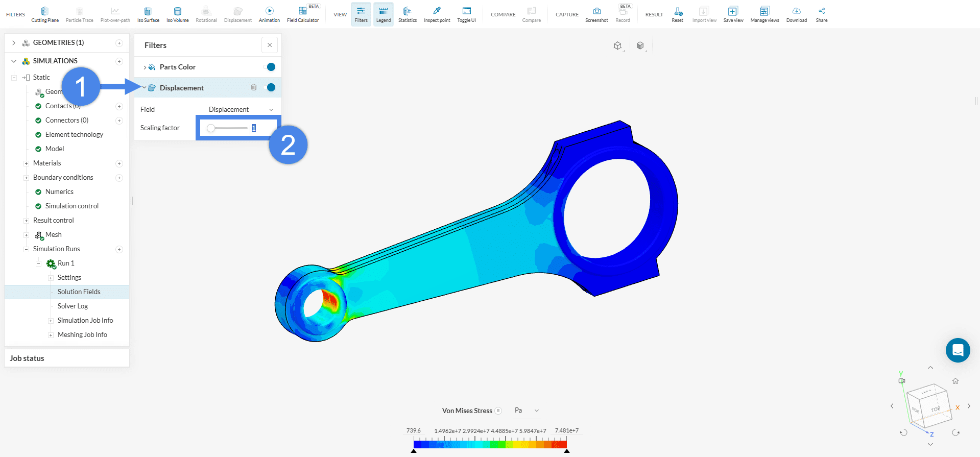Open the Field Calculator
Image resolution: width=980 pixels, height=457 pixels.
click(303, 14)
